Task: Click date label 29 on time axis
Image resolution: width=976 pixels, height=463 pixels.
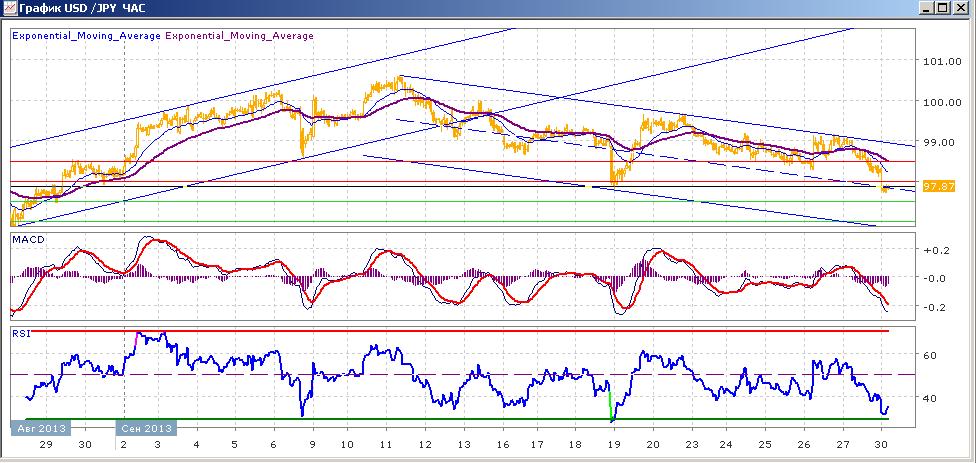Action: [x=46, y=446]
